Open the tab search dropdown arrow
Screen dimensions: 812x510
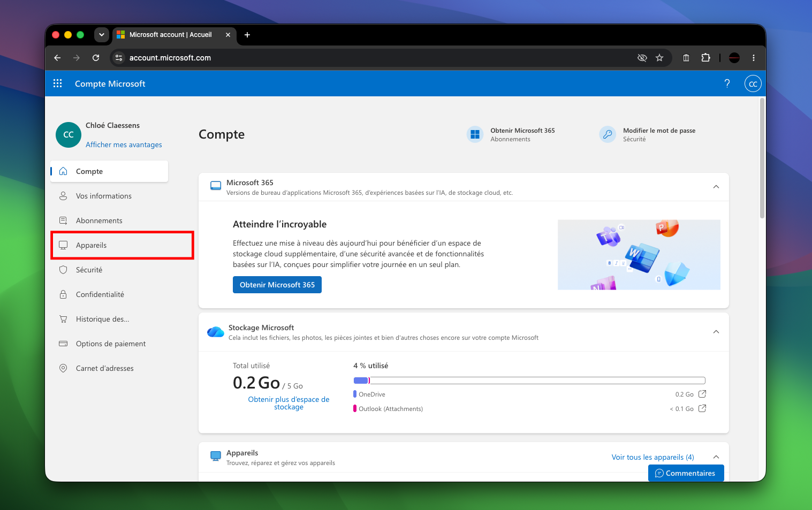101,35
